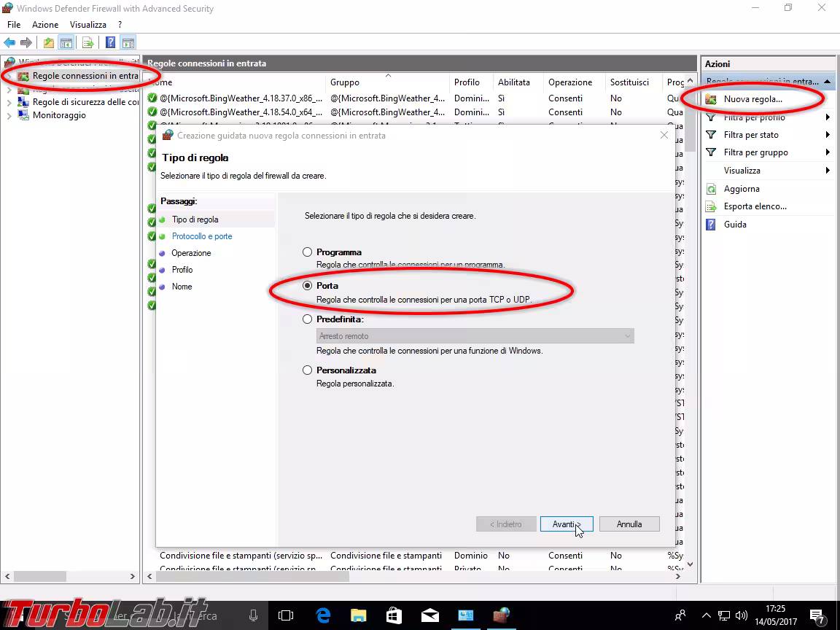This screenshot has width=840, height=630.
Task: Cancel the wizard with Annulla
Action: [629, 524]
